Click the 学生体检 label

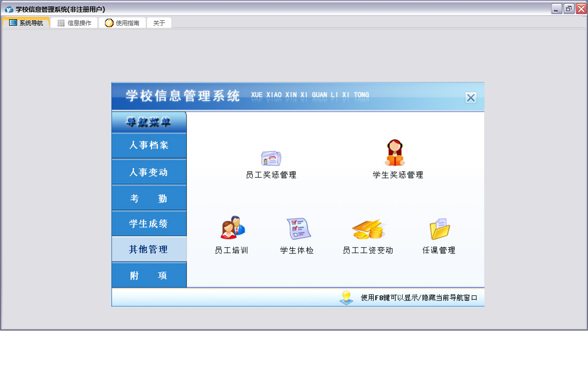(x=297, y=250)
